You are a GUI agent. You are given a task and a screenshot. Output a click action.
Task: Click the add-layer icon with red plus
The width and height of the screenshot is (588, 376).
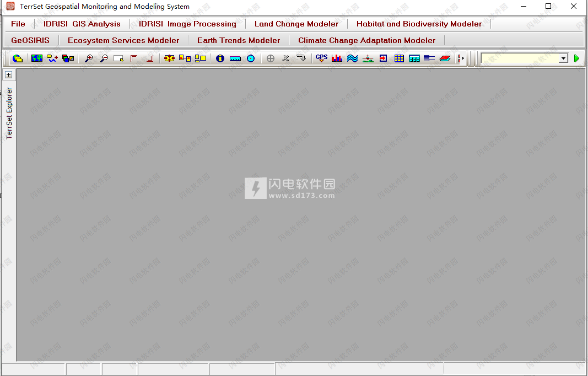click(x=52, y=58)
